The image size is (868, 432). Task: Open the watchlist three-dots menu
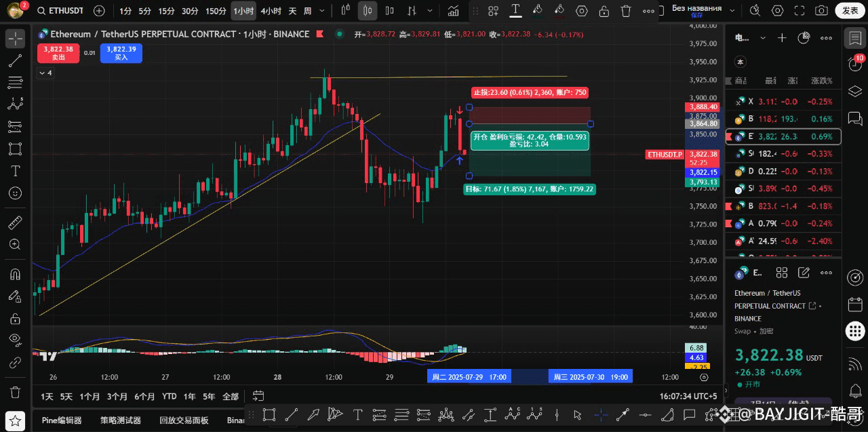pyautogui.click(x=827, y=38)
